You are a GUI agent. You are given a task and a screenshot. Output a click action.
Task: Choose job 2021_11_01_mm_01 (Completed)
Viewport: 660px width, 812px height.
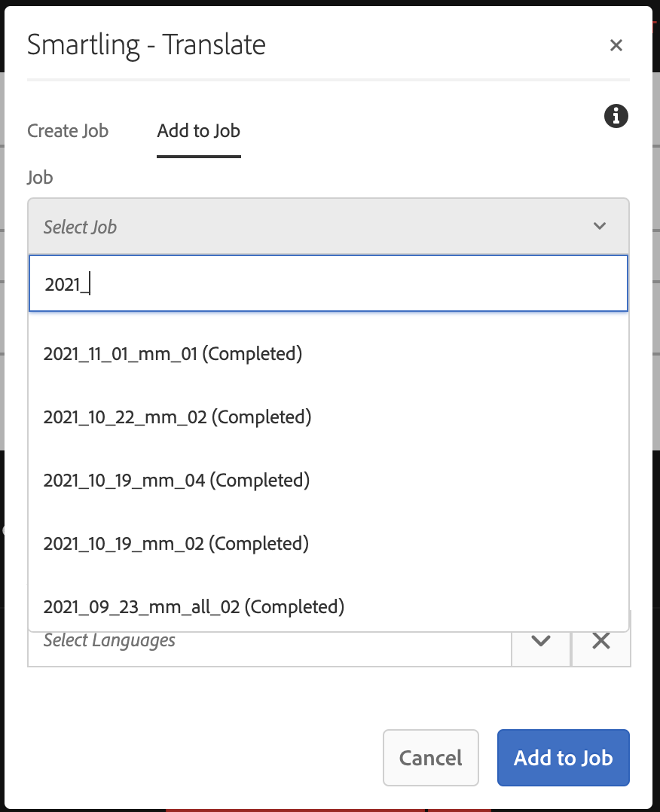[173, 353]
